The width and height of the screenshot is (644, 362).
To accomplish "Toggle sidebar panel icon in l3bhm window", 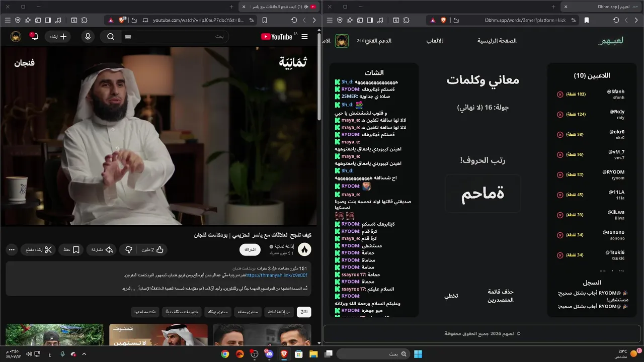I will coord(370,20).
